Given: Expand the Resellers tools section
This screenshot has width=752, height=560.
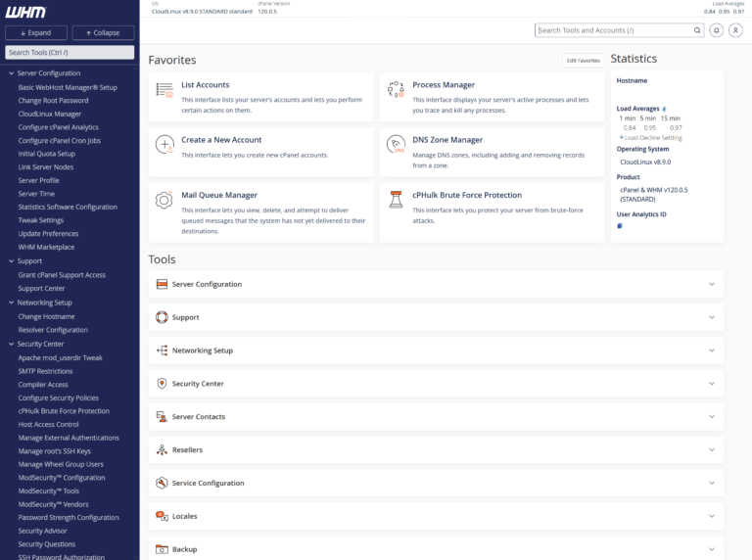Looking at the screenshot, I should click(x=712, y=450).
